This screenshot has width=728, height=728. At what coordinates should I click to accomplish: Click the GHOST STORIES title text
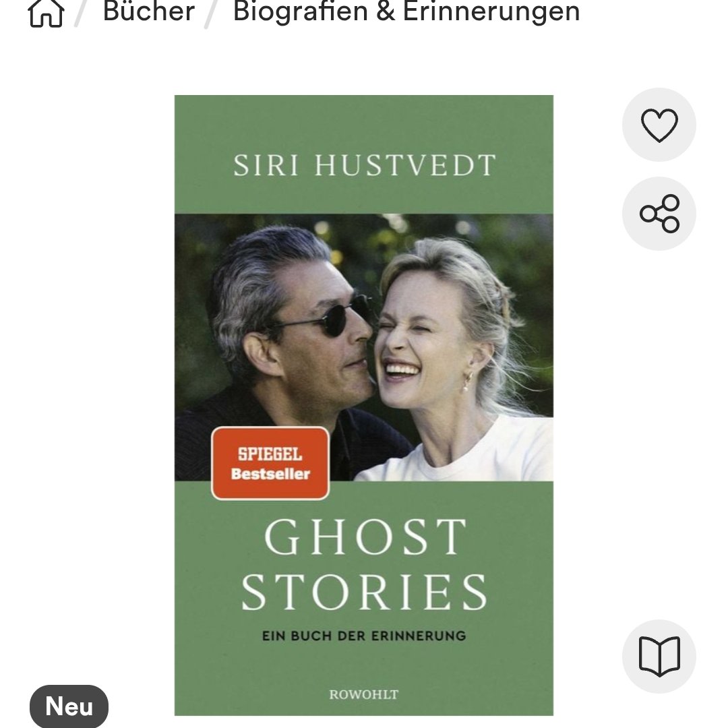point(365,564)
